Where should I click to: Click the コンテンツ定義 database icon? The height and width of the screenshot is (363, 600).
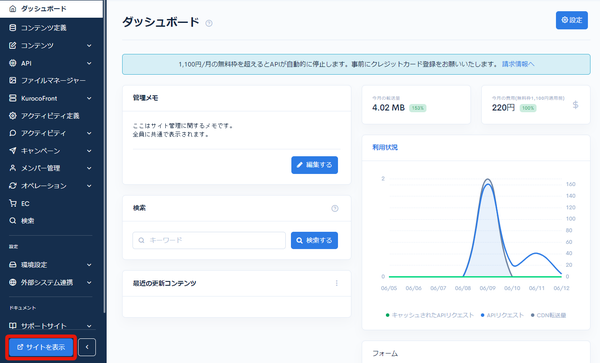tap(13, 28)
